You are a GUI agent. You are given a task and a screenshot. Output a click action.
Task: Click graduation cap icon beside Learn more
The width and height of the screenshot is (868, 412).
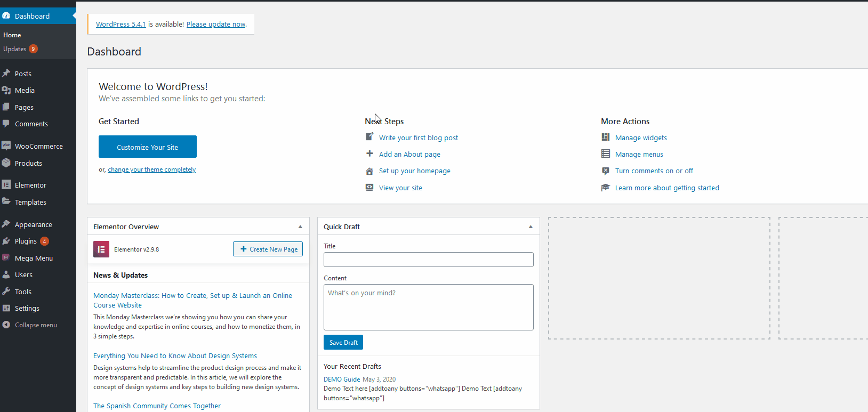[606, 187]
